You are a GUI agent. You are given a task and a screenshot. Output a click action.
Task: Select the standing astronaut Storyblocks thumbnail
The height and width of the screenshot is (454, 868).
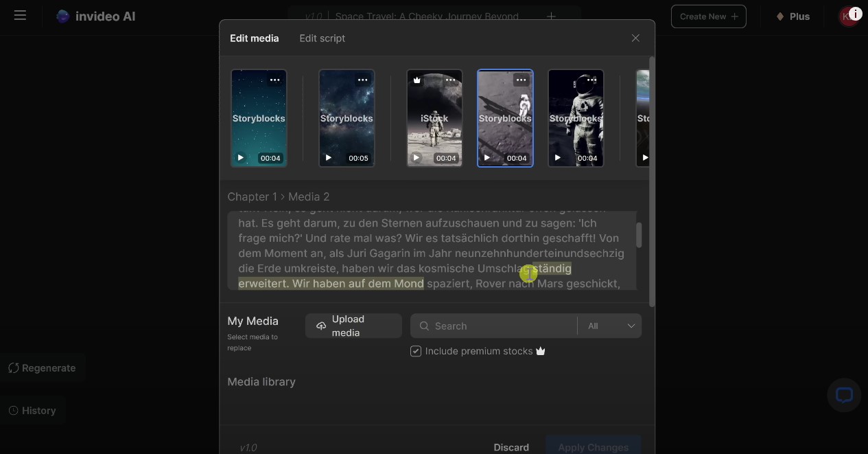click(576, 118)
